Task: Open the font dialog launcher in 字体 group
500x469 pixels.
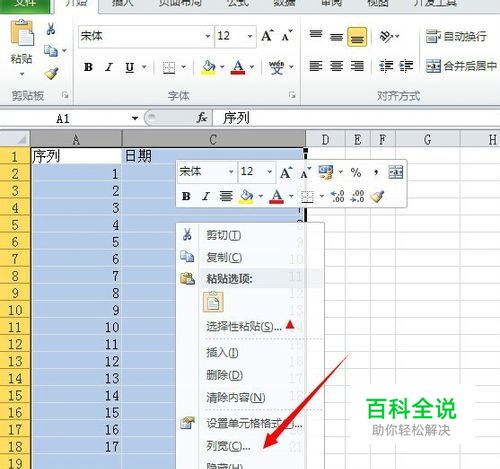Action: coord(292,95)
